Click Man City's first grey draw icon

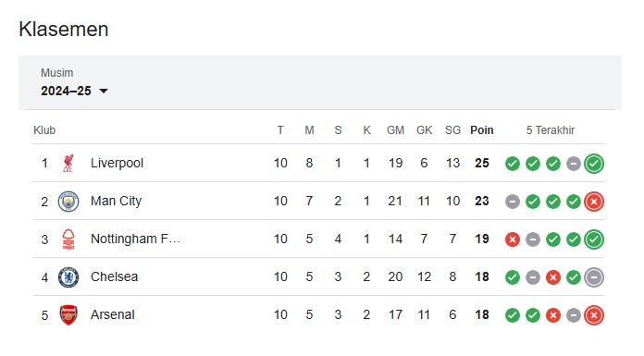[x=513, y=202]
